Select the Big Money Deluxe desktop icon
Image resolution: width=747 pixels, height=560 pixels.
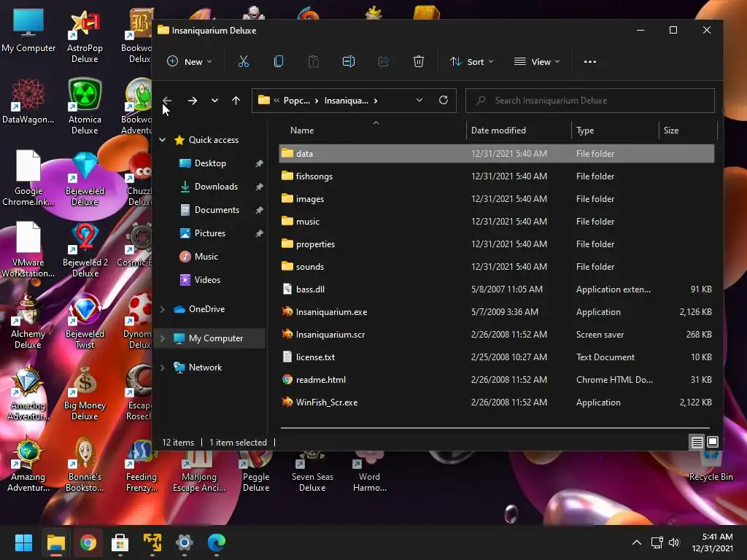click(x=85, y=393)
